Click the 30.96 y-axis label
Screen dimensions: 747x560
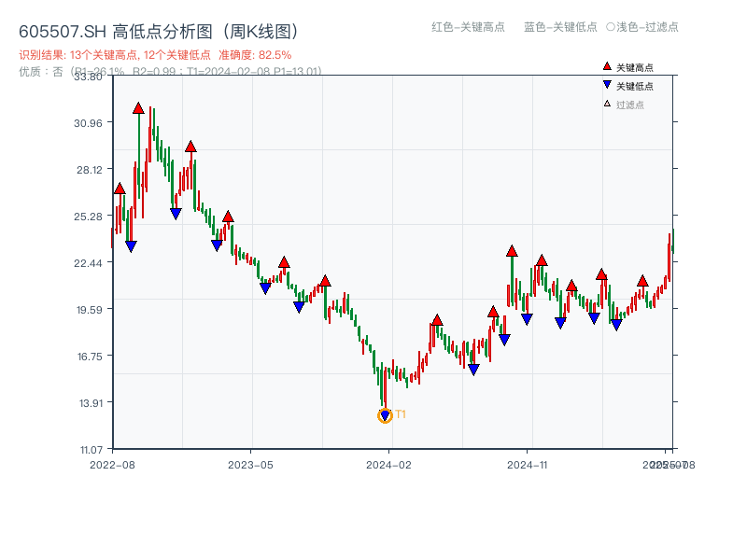point(88,123)
